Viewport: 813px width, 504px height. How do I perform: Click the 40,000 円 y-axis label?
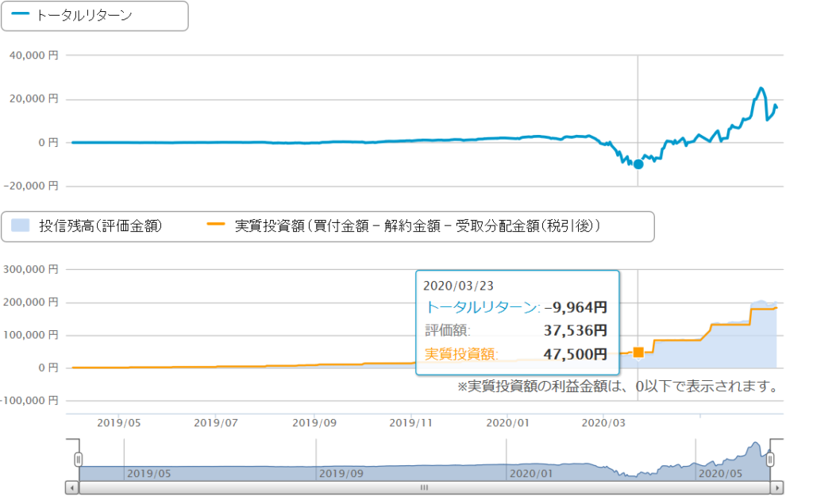tap(33, 56)
